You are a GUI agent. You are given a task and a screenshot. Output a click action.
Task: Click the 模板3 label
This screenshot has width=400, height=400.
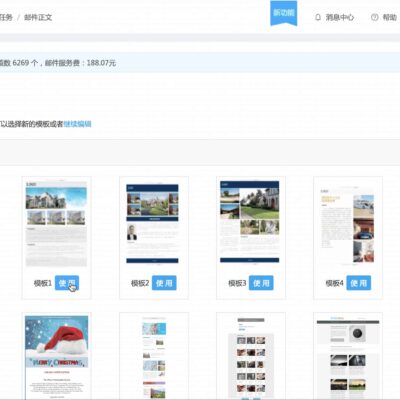237,283
